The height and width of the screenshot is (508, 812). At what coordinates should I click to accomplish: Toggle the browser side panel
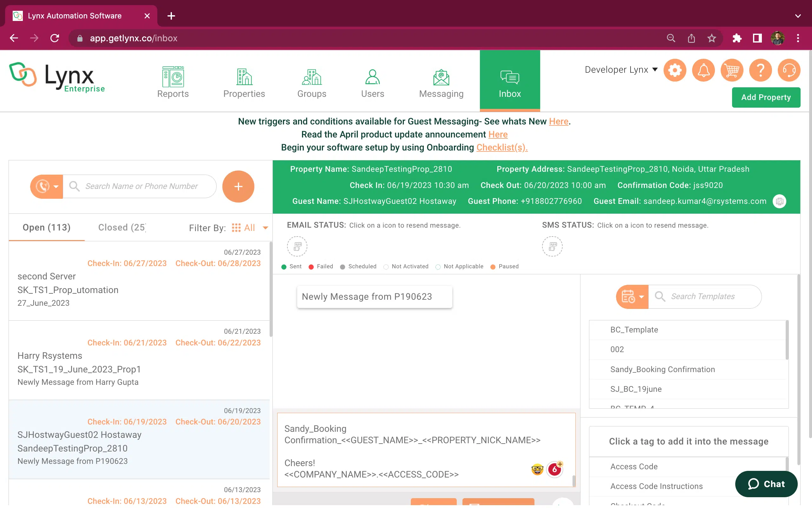click(757, 38)
